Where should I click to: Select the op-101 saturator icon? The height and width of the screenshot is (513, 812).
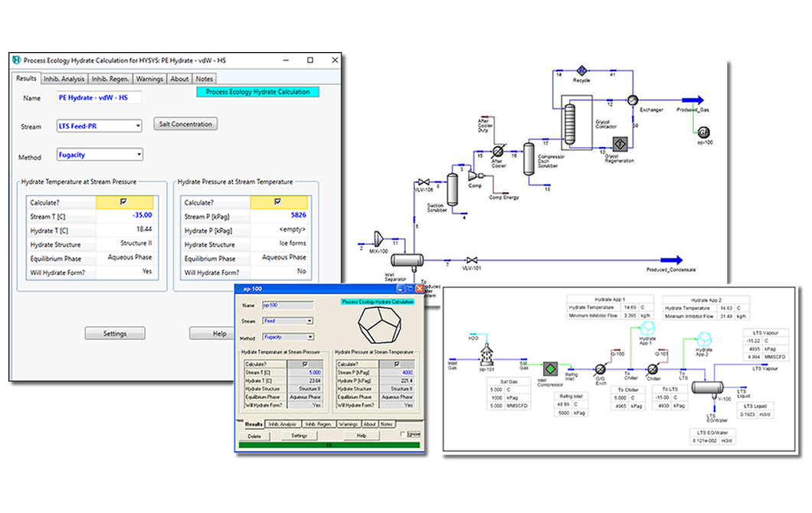[x=486, y=355]
